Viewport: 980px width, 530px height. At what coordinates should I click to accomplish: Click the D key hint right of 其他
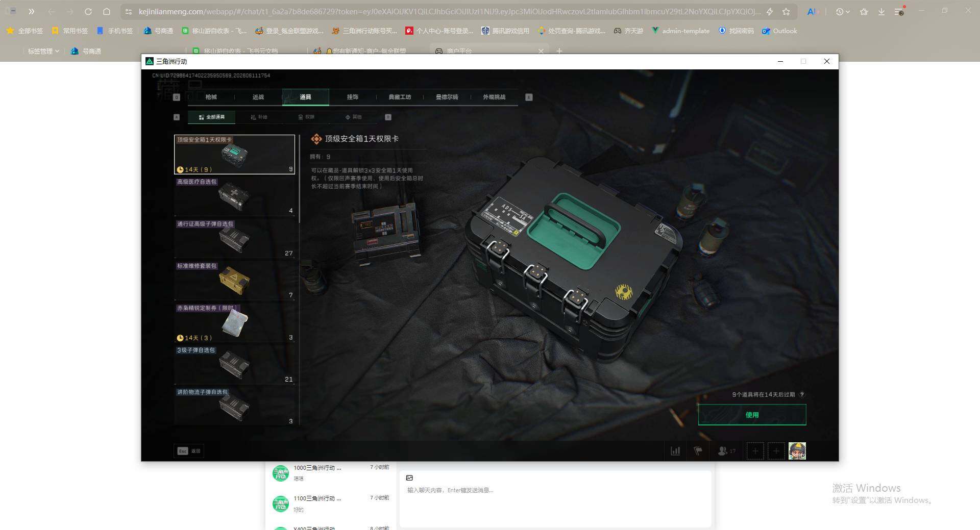[388, 117]
